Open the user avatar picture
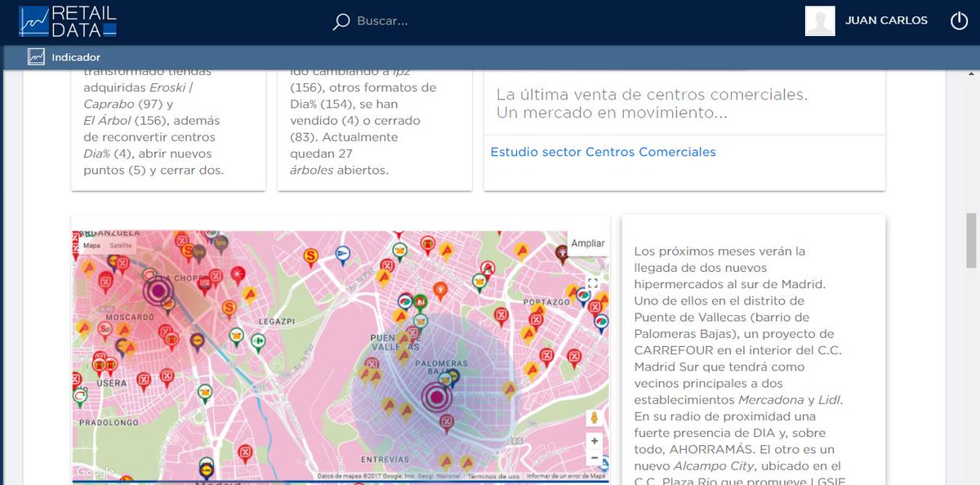This screenshot has height=485, width=980. point(820,21)
